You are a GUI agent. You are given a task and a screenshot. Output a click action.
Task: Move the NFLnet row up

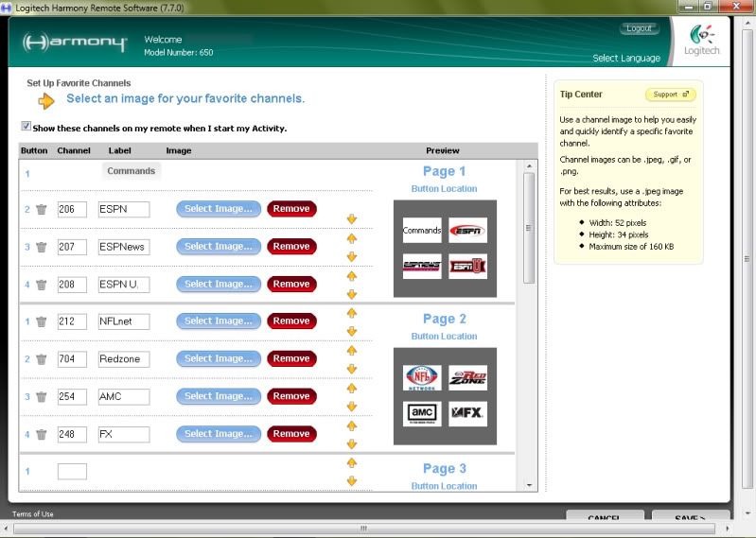(352, 313)
